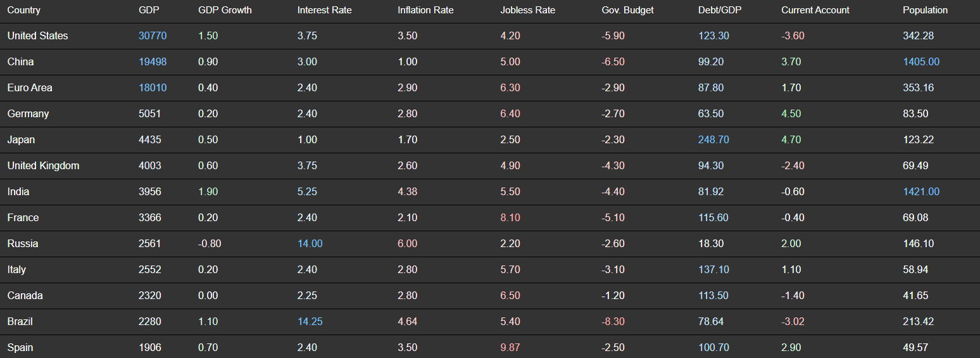Screen dimensions: 980x358
Task: Select the Population column header
Action: pyautogui.click(x=925, y=10)
